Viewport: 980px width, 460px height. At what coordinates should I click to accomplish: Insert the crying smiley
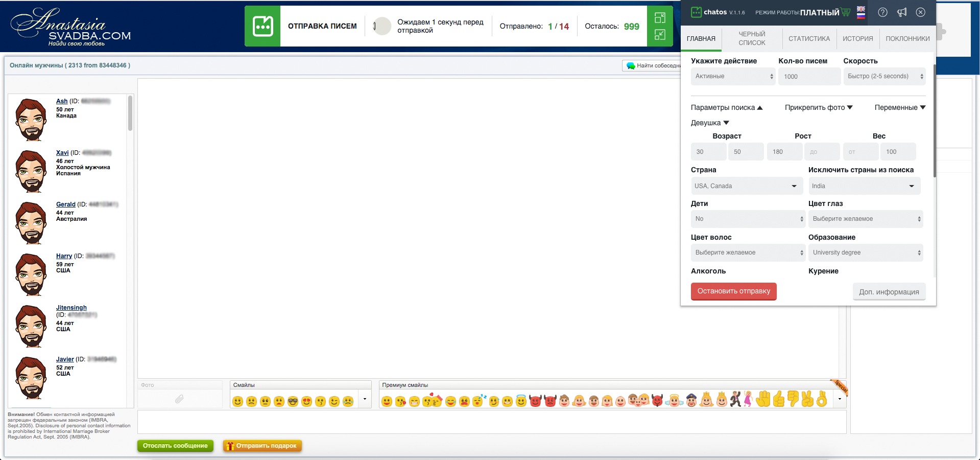pyautogui.click(x=348, y=401)
